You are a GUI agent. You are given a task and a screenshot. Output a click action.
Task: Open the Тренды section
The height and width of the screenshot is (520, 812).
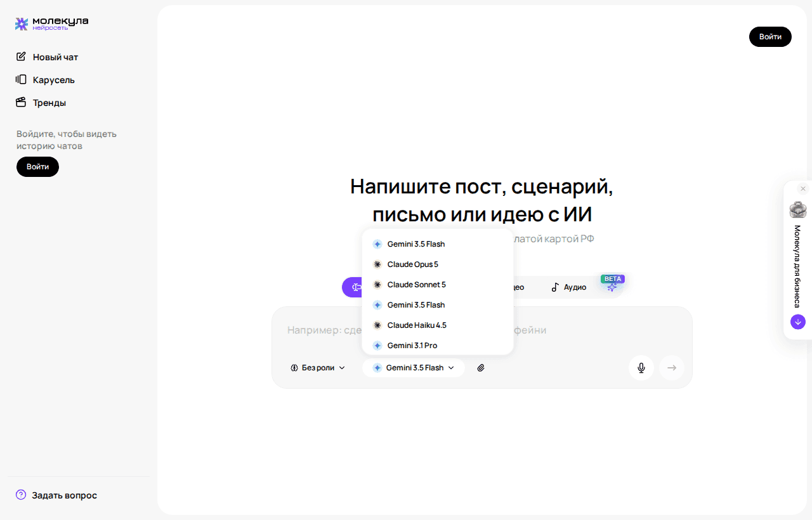pos(41,103)
